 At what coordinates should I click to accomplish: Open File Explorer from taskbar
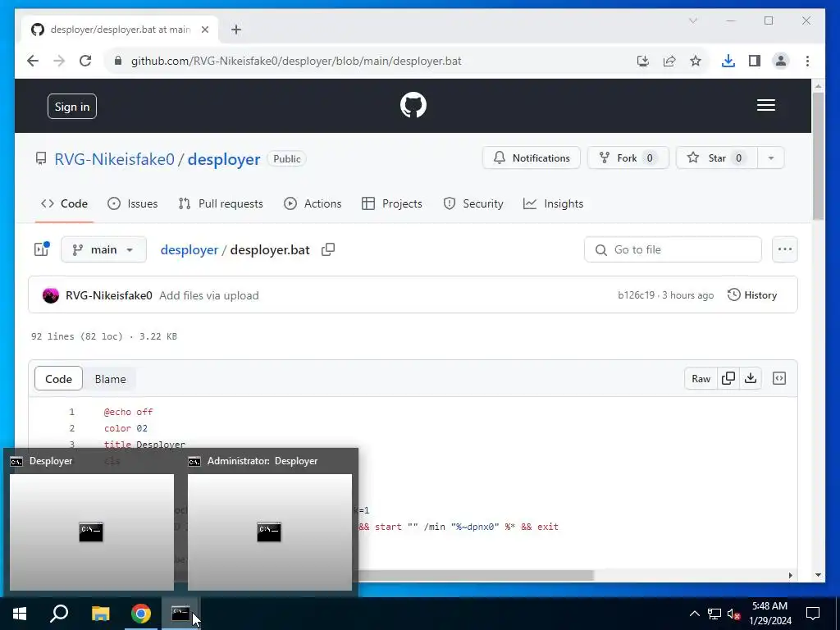[100, 614]
